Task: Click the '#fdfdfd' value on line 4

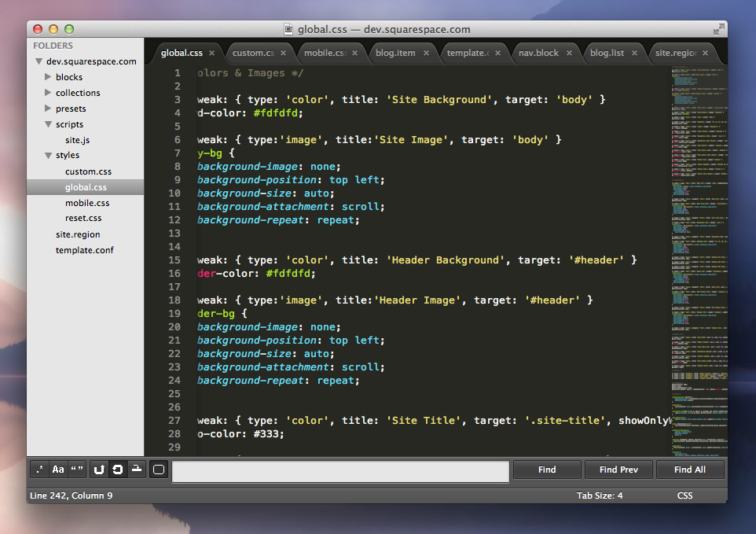Action: tap(276, 113)
